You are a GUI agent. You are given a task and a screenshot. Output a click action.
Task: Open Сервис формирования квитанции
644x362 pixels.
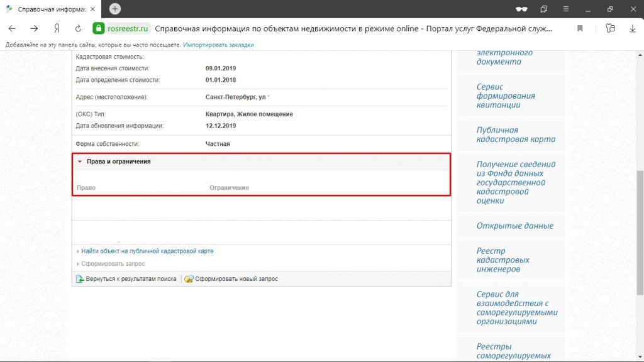point(506,96)
